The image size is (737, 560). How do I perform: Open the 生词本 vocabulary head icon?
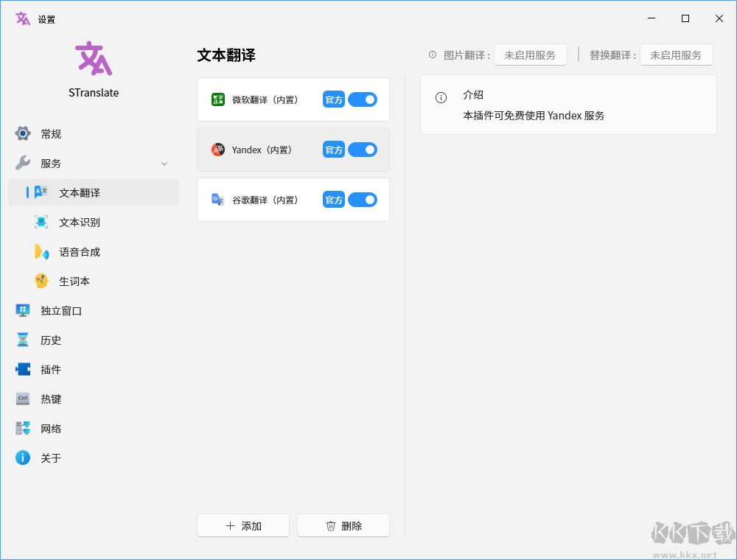pos(41,281)
